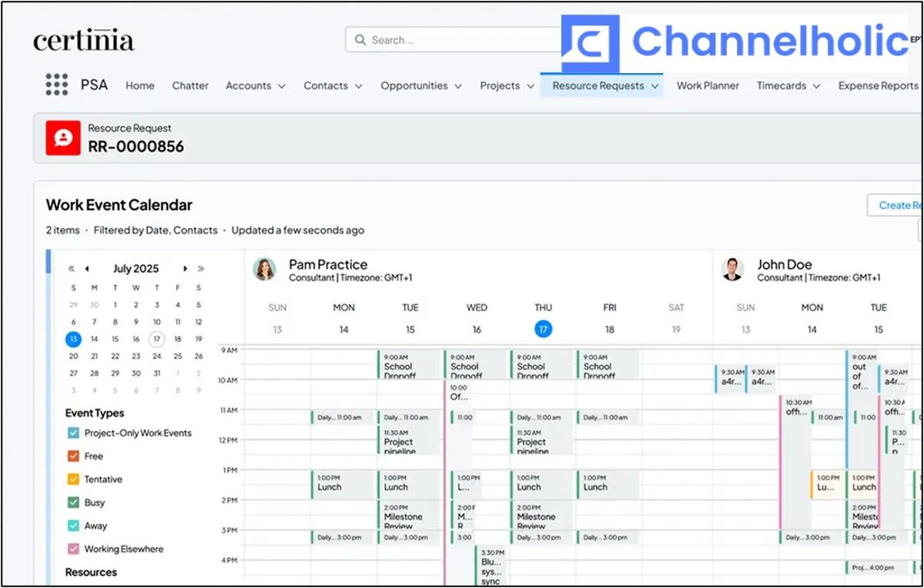Toggle the Away event type checkbox
Image resolution: width=924 pixels, height=588 pixels.
(x=73, y=526)
